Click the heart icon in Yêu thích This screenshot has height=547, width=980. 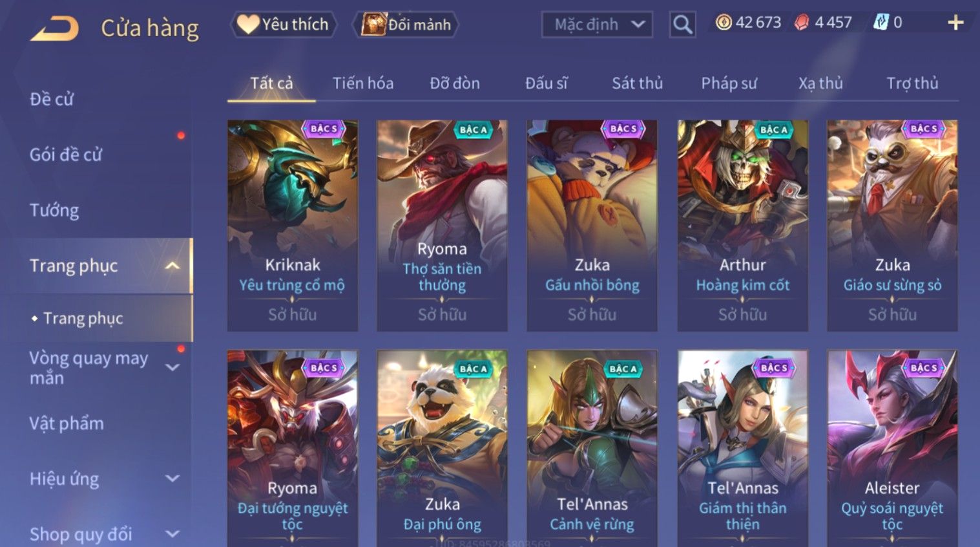247,25
